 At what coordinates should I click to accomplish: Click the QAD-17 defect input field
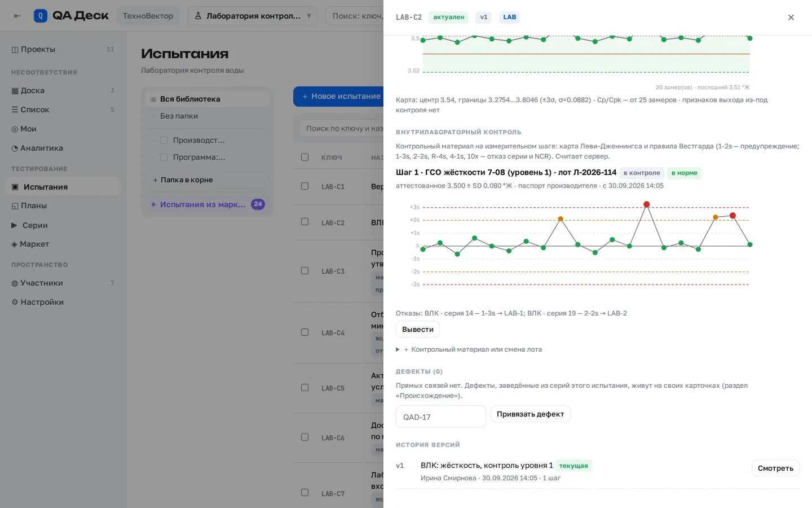441,417
